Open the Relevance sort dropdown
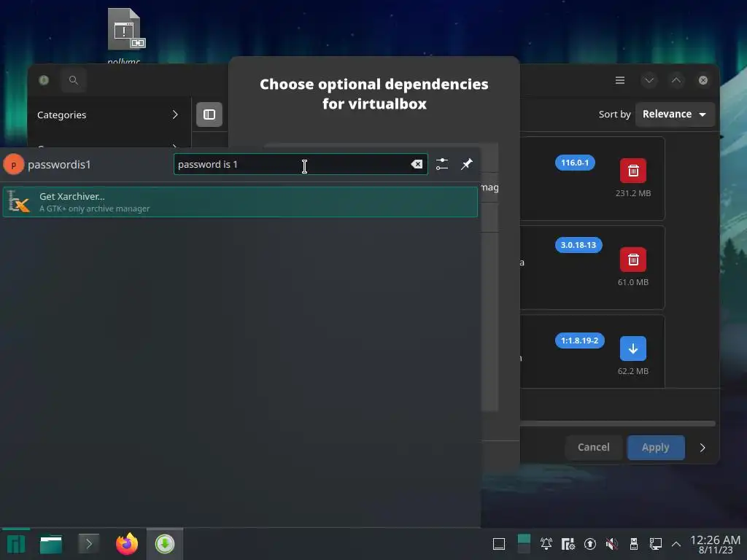Viewport: 747px width, 560px height. point(675,114)
